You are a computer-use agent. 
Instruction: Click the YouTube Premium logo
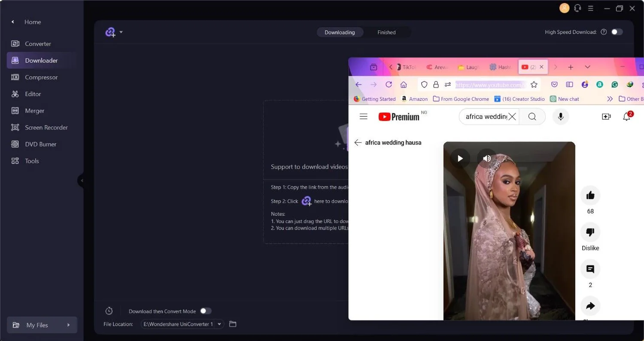(399, 117)
